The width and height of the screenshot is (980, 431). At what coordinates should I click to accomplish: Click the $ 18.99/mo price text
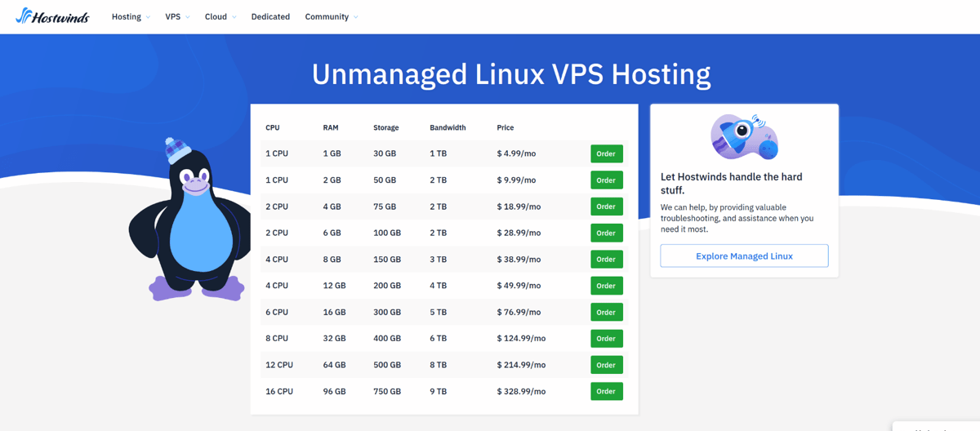pyautogui.click(x=519, y=207)
